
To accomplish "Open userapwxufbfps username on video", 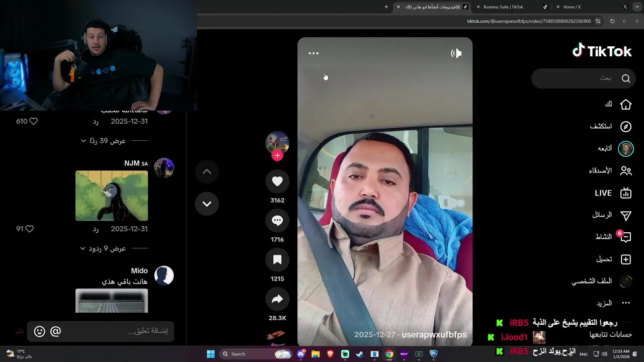I will [434, 335].
